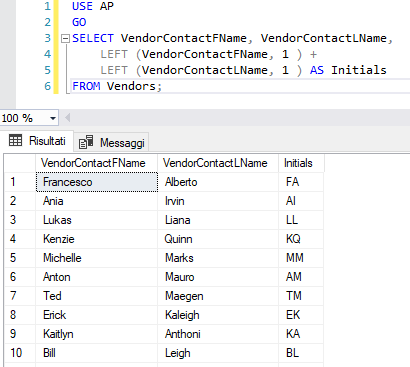Switch to the Risultati tab
Image resolution: width=410 pixels, height=367 pixels.
pos(37,141)
